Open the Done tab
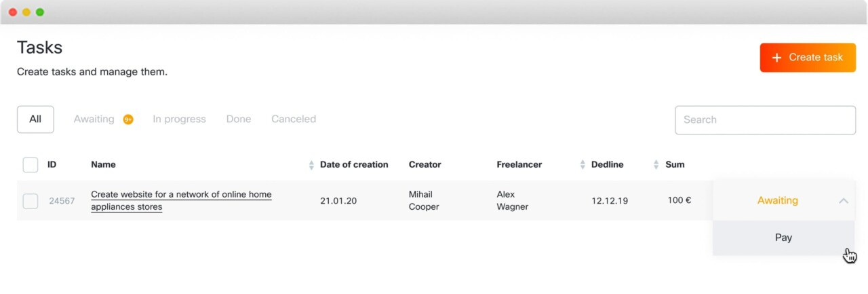This screenshot has width=868, height=294. (239, 120)
